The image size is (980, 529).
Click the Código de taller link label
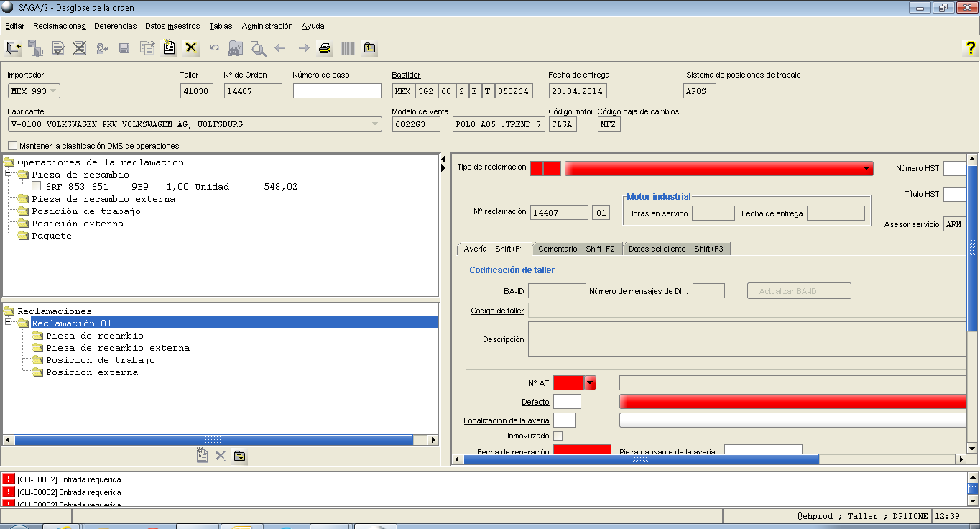(x=497, y=310)
